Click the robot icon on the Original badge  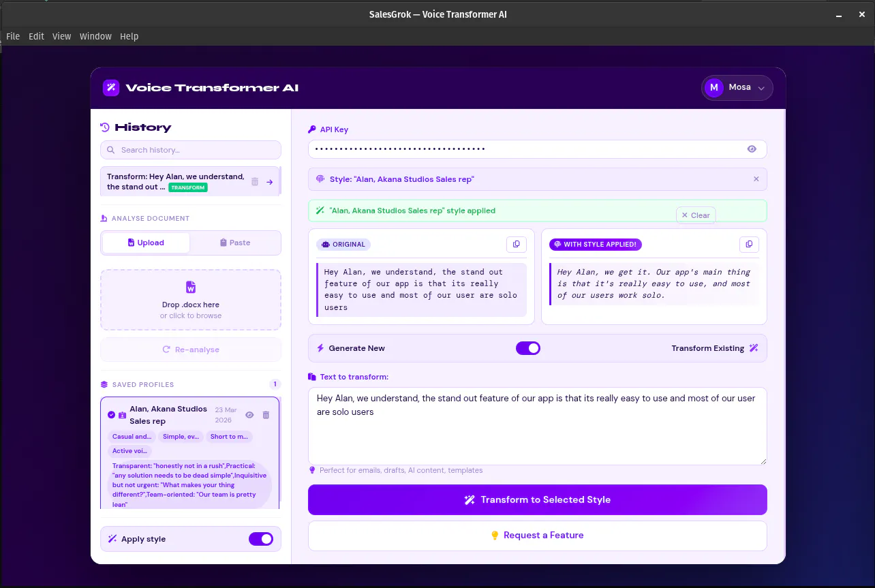(x=326, y=245)
